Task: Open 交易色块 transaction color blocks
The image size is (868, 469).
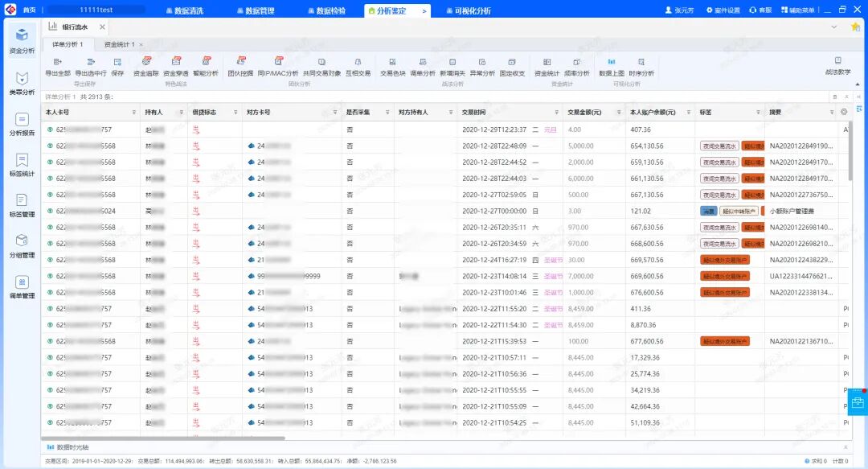Action: tap(392, 67)
